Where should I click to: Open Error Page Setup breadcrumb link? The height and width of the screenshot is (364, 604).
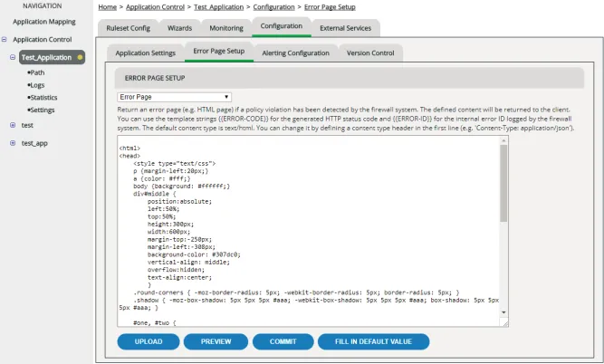(330, 7)
